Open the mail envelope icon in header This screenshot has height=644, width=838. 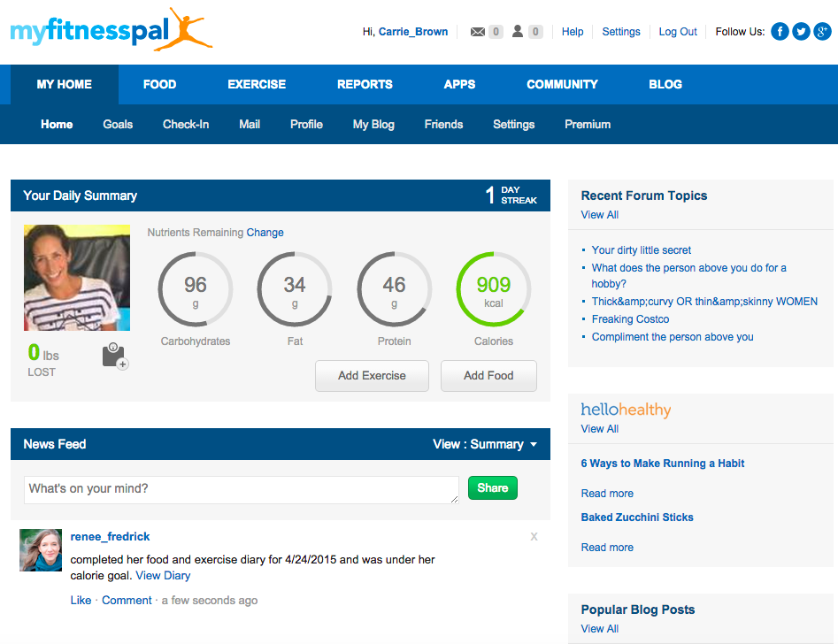click(x=477, y=32)
